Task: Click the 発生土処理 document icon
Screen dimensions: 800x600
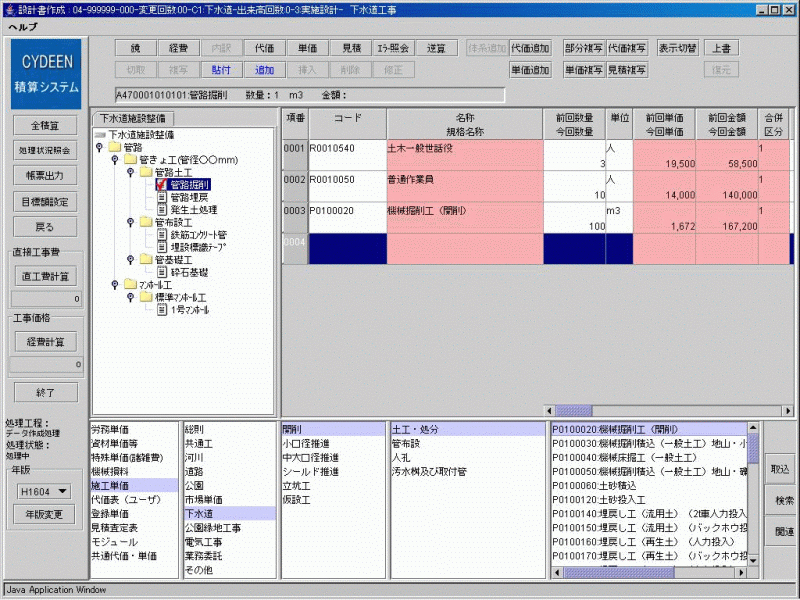Action: tap(162, 210)
